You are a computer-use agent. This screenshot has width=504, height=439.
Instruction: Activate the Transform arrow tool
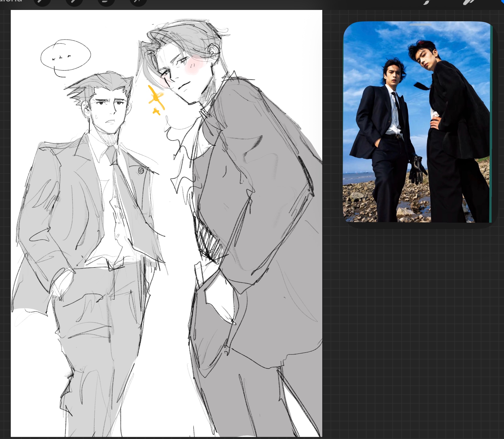tap(138, 2)
